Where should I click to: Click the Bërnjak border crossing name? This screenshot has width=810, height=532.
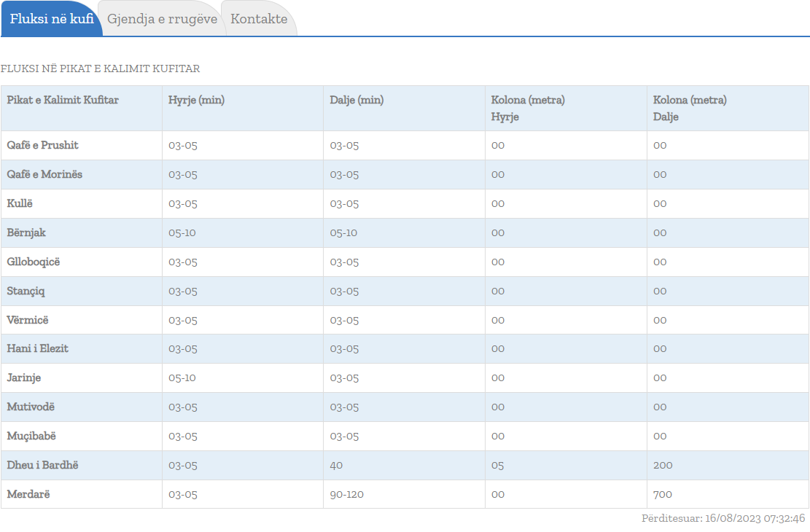(x=26, y=232)
